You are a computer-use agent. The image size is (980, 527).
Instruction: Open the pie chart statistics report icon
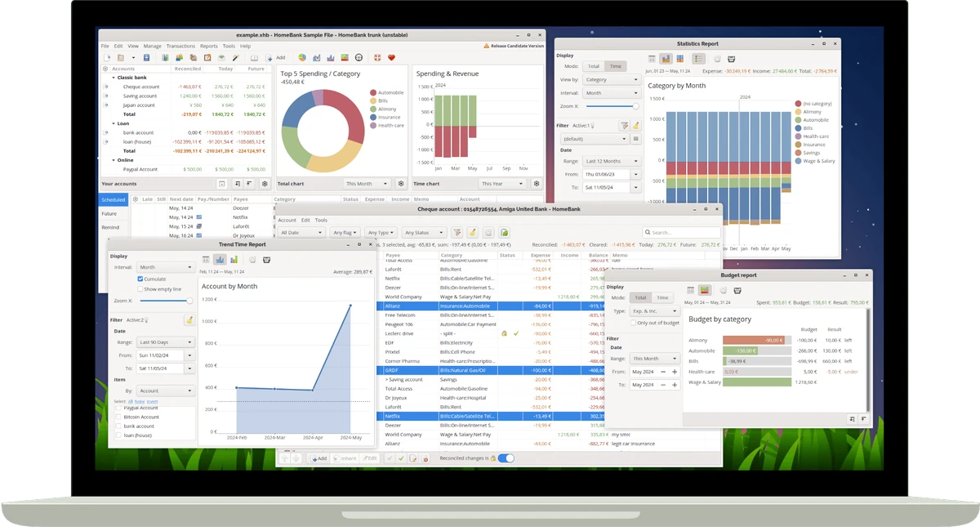pos(302,58)
